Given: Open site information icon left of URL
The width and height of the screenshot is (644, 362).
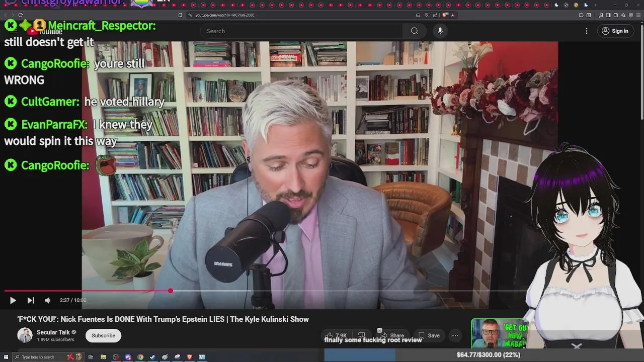Looking at the screenshot, I should [190, 15].
